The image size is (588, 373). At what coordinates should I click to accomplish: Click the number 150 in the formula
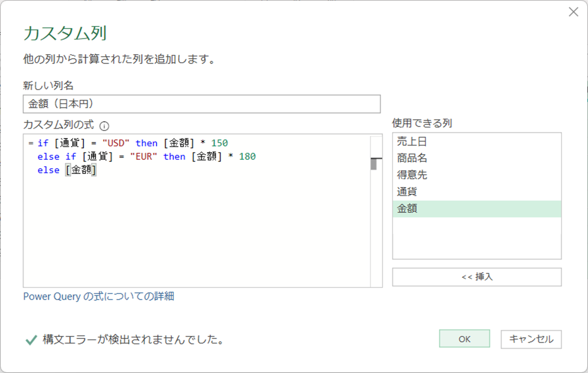[219, 143]
